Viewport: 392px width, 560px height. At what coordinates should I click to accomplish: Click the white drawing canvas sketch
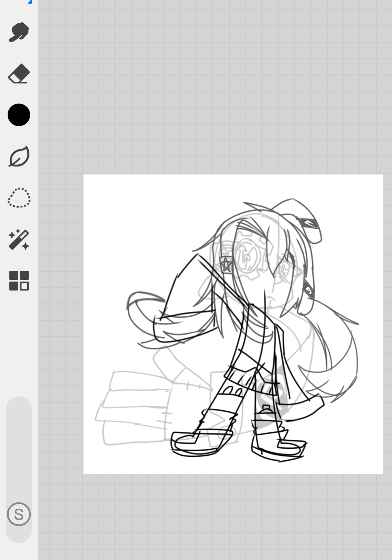233,324
